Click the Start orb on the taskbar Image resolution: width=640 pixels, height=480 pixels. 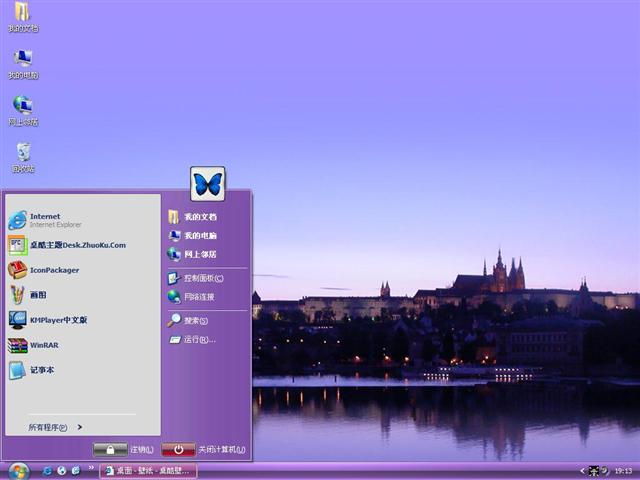tap(19, 470)
